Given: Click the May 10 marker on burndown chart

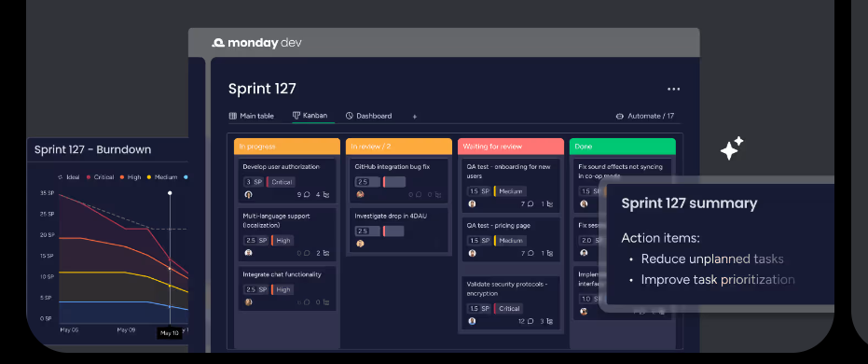Looking at the screenshot, I should pos(170,333).
